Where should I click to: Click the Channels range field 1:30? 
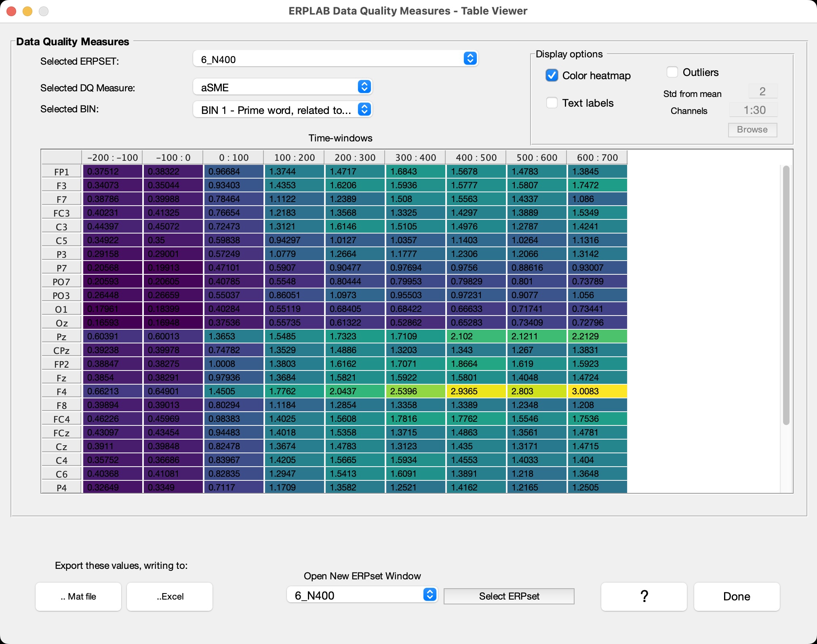(754, 110)
